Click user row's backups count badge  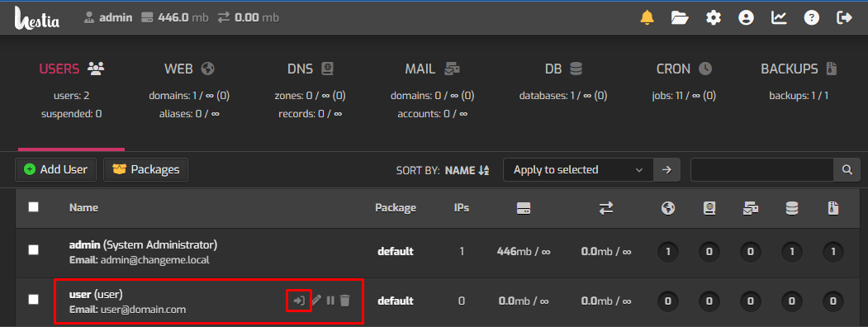coord(833,301)
